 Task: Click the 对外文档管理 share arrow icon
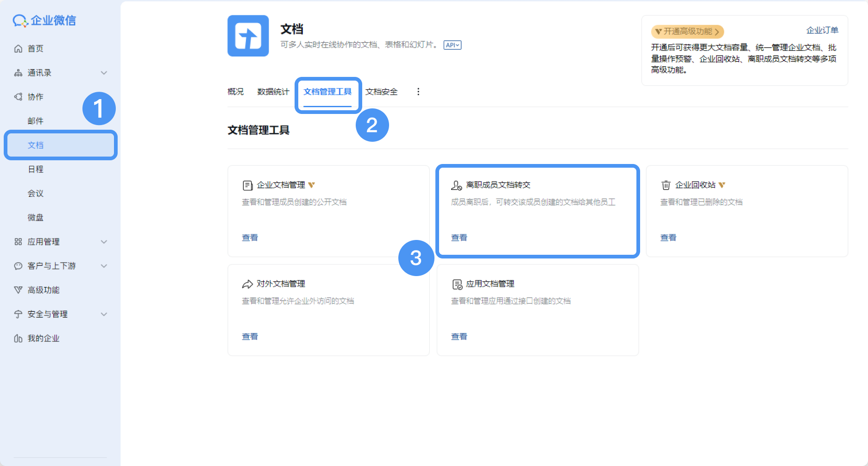[247, 284]
